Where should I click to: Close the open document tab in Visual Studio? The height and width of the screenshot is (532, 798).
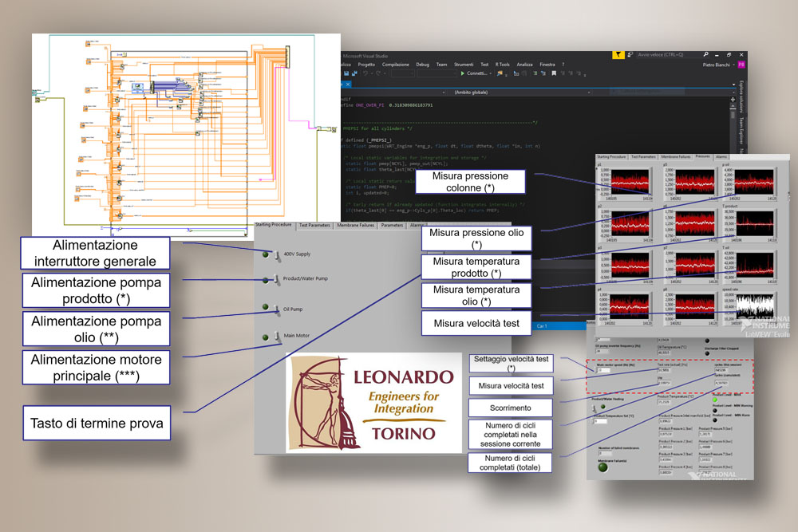click(348, 85)
